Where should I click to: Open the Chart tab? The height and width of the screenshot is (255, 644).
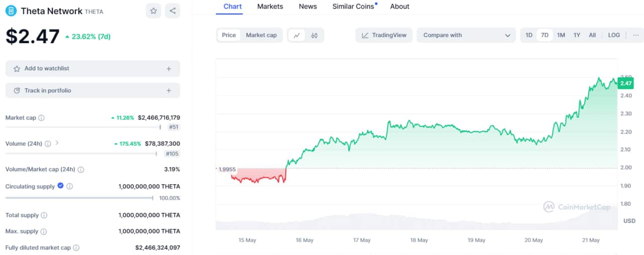[232, 7]
